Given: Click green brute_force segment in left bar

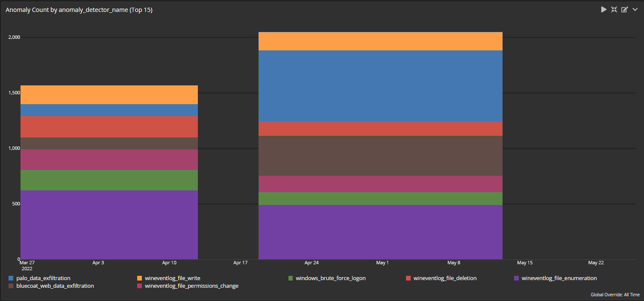Looking at the screenshot, I should 109,180.
